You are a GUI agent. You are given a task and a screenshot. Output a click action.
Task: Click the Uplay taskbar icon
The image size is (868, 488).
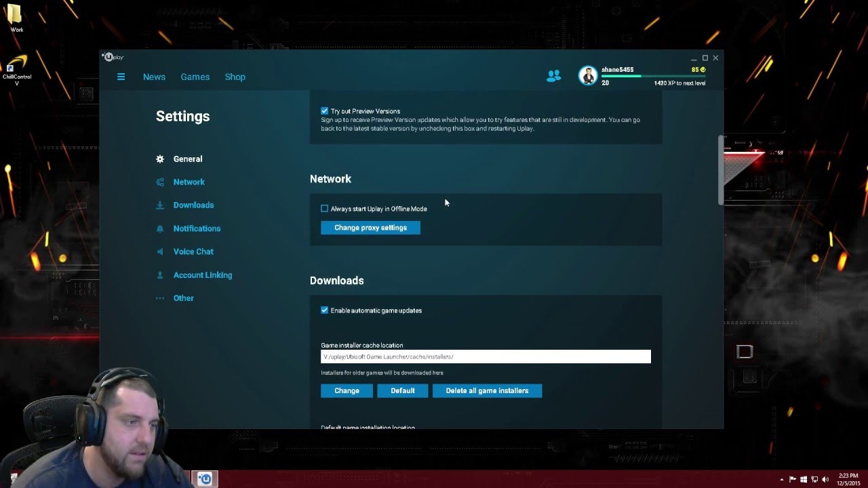pyautogui.click(x=205, y=479)
